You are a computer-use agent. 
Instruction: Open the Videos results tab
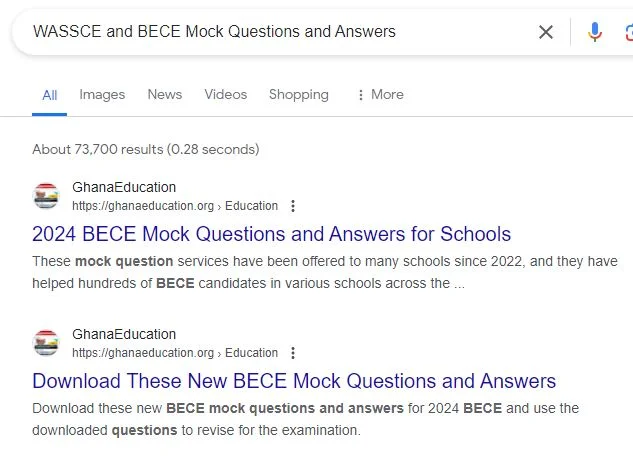pos(226,94)
